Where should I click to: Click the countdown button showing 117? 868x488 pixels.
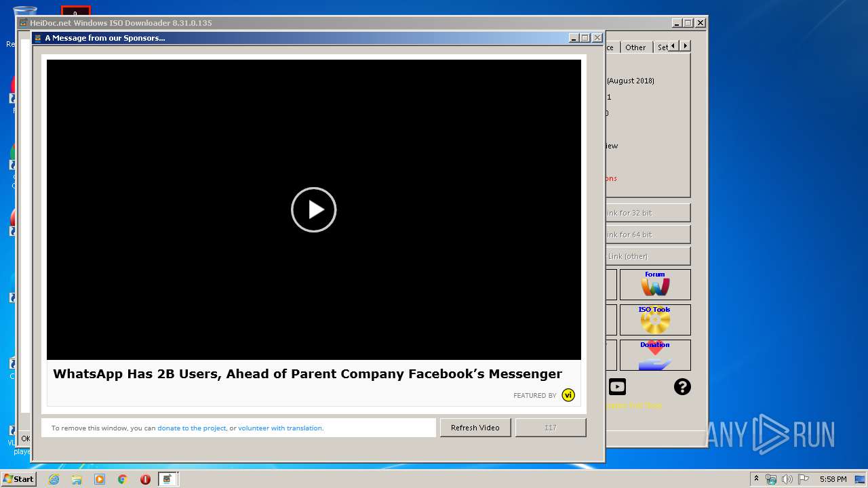pos(551,428)
